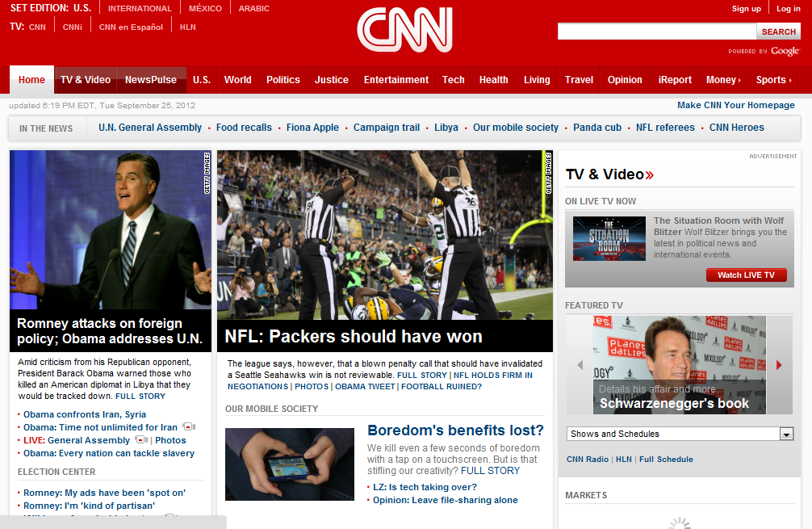Open the Justice section
The height and width of the screenshot is (529, 812).
(332, 80)
